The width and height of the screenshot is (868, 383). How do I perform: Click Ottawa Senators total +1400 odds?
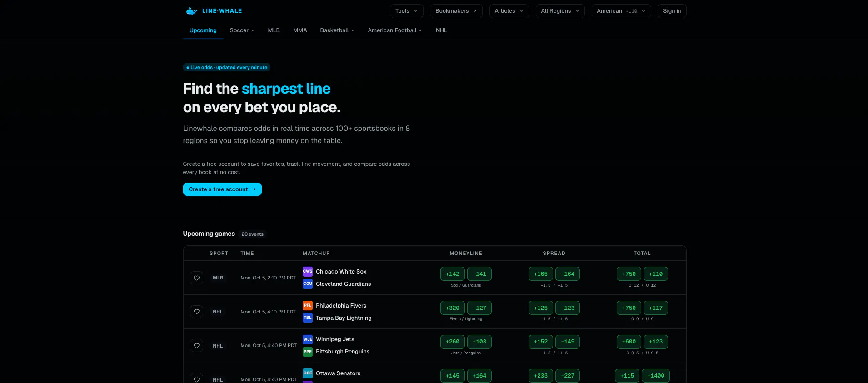pyautogui.click(x=656, y=376)
